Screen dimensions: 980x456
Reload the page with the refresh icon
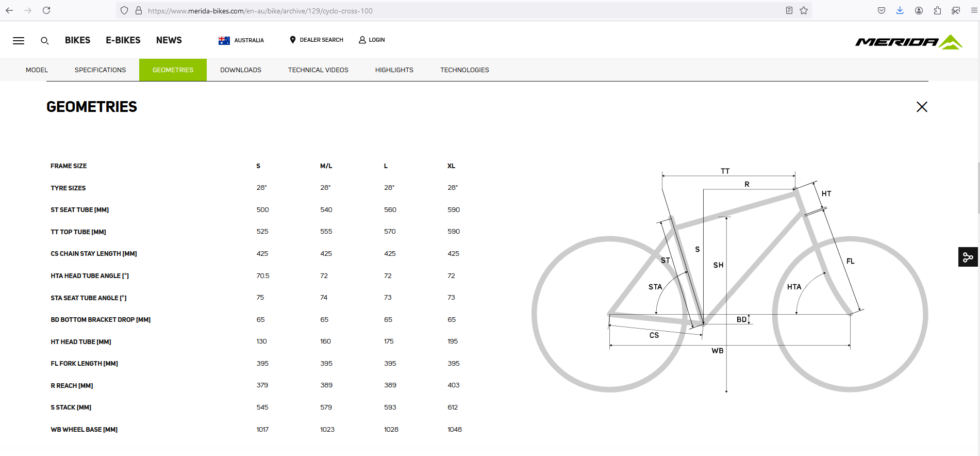pos(46,10)
